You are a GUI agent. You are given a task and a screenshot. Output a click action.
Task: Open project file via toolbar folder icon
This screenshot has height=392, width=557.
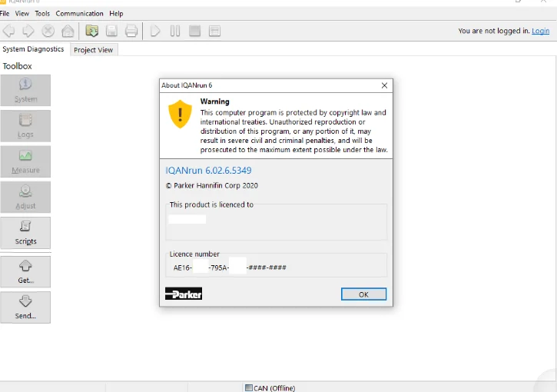coord(92,31)
